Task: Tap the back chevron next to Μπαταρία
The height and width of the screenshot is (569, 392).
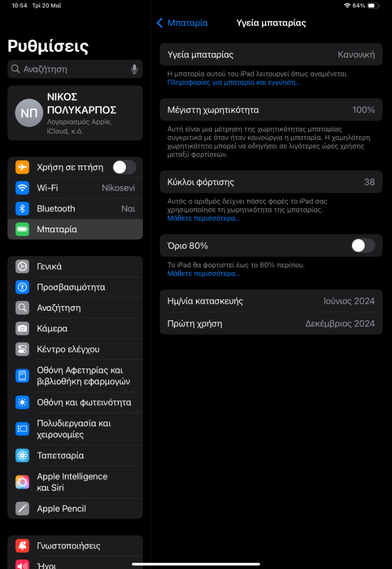Action: (x=160, y=23)
